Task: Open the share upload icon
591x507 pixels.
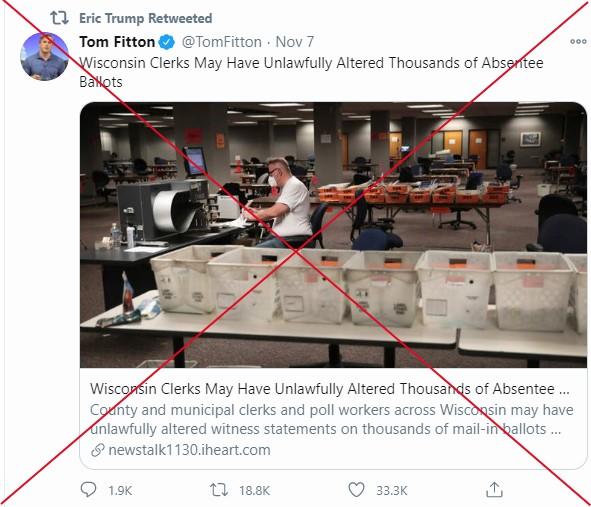Action: 494,490
